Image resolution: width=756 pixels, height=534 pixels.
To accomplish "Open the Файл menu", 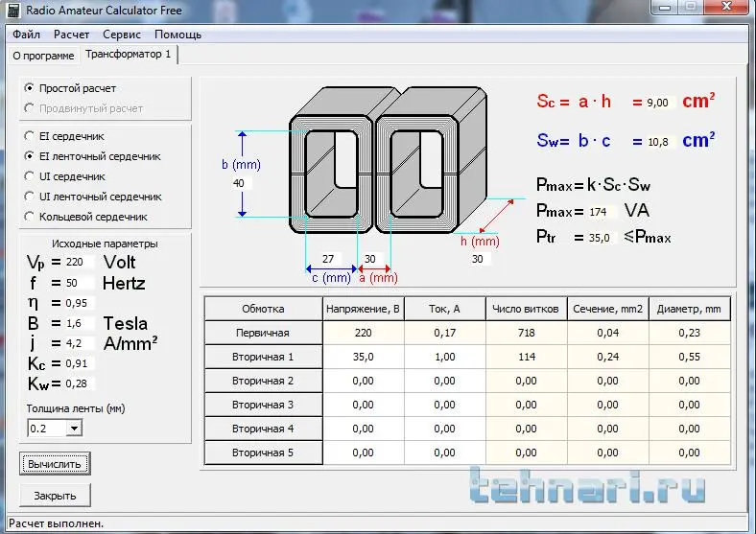I will pos(26,34).
